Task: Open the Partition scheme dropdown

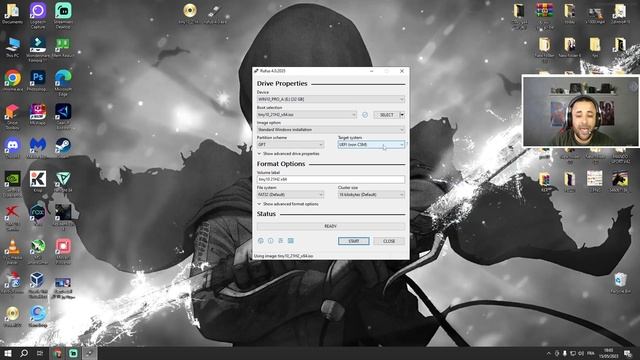Action: [290, 144]
